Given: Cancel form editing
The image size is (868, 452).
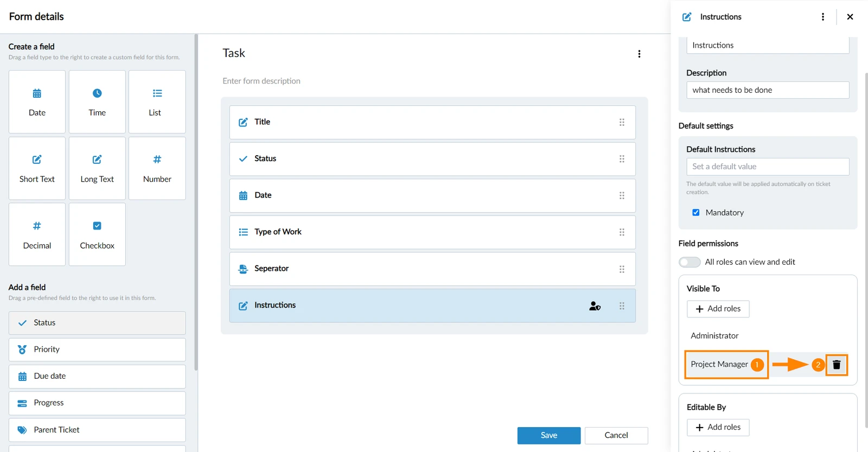Looking at the screenshot, I should [616, 436].
